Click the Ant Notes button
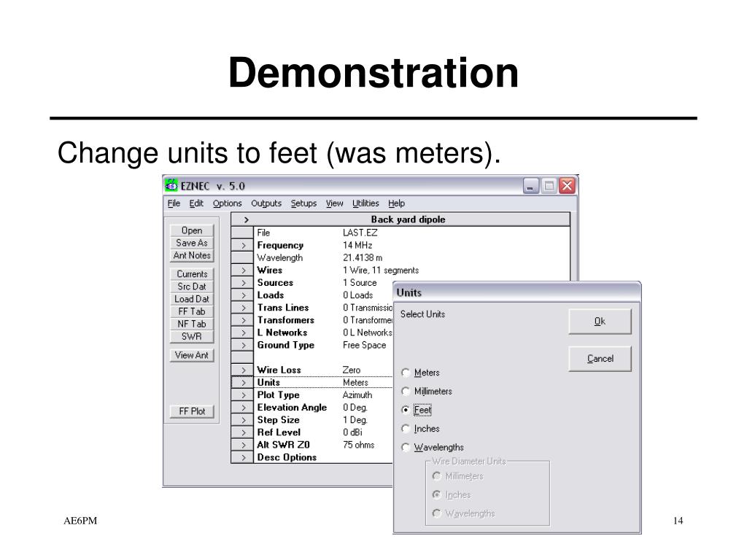The width and height of the screenshot is (747, 560). pyautogui.click(x=192, y=255)
